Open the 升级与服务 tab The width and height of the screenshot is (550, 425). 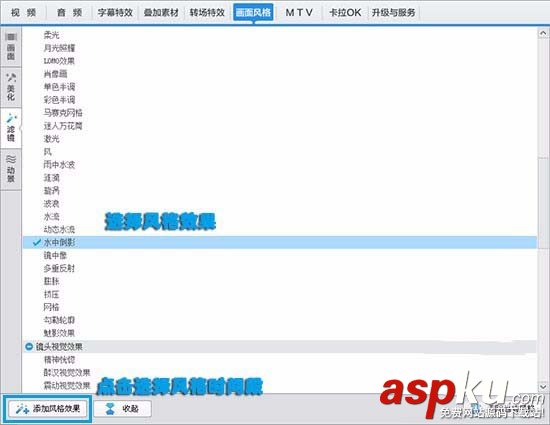[394, 13]
